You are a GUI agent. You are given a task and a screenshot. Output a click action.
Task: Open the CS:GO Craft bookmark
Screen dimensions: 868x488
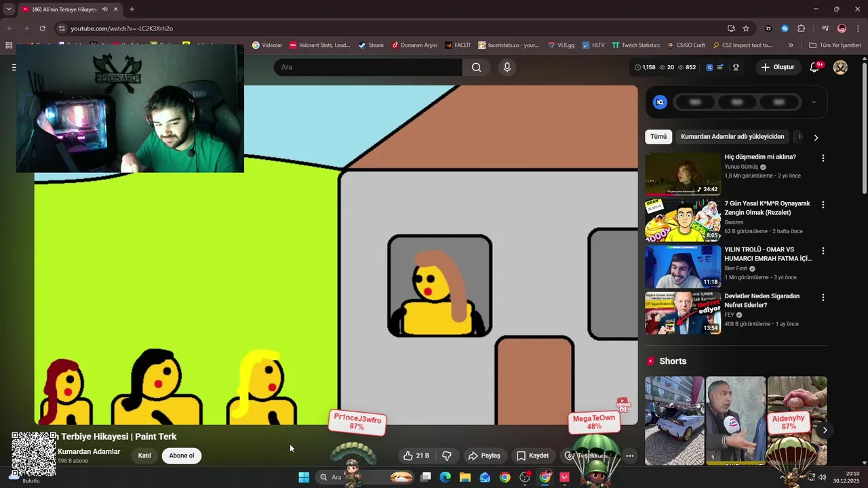coord(686,45)
